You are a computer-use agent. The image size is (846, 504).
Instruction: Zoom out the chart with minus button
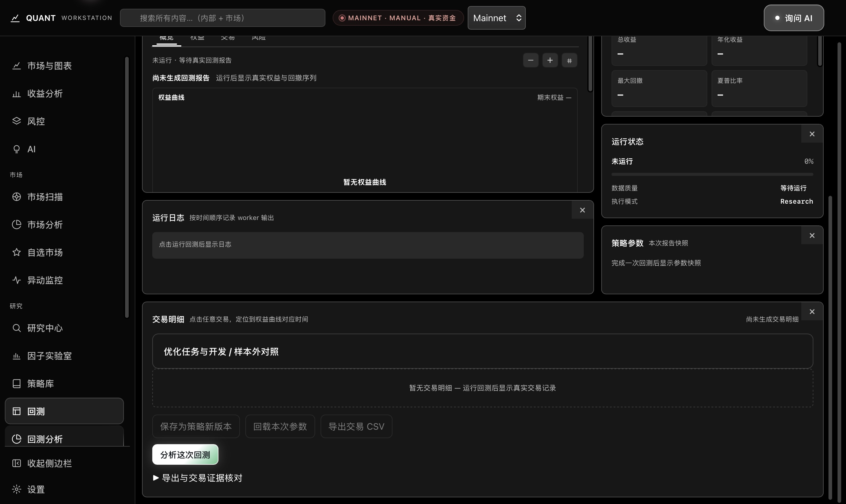[531, 60]
